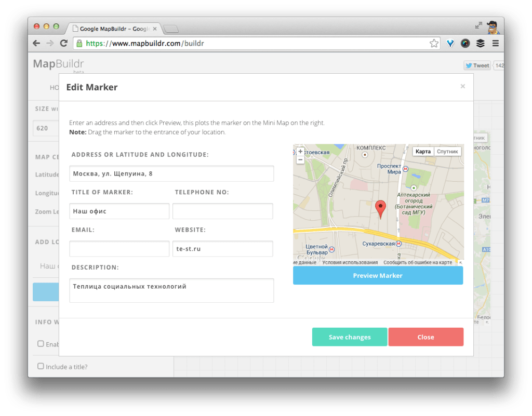Select the red marker on the map
This screenshot has width=532, height=416.
[380, 207]
